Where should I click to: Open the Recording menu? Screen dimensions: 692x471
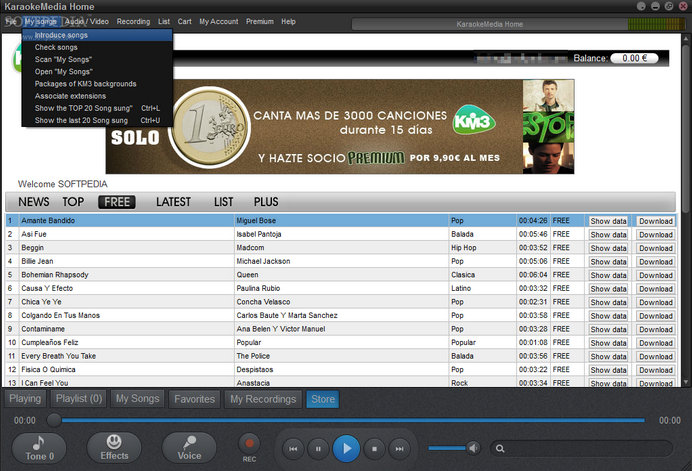133,21
